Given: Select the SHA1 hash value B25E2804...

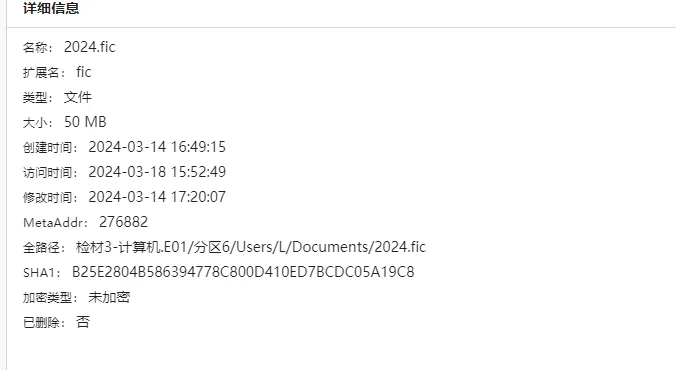Looking at the screenshot, I should (243, 272).
